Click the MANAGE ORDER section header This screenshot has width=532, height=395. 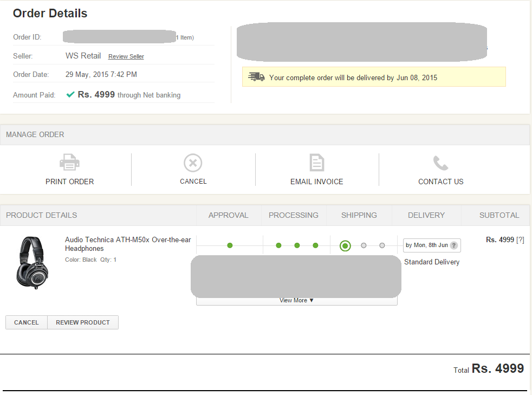click(35, 135)
